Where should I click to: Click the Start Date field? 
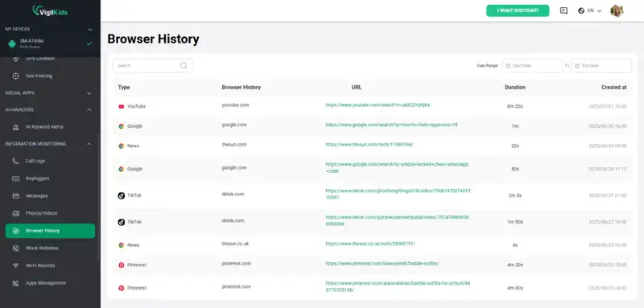[532, 66]
